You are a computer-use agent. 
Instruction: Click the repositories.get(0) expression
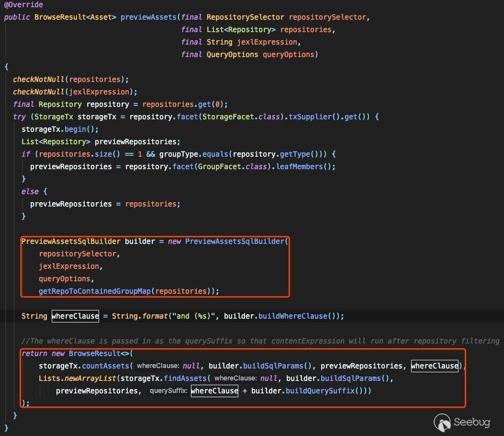pyautogui.click(x=182, y=104)
